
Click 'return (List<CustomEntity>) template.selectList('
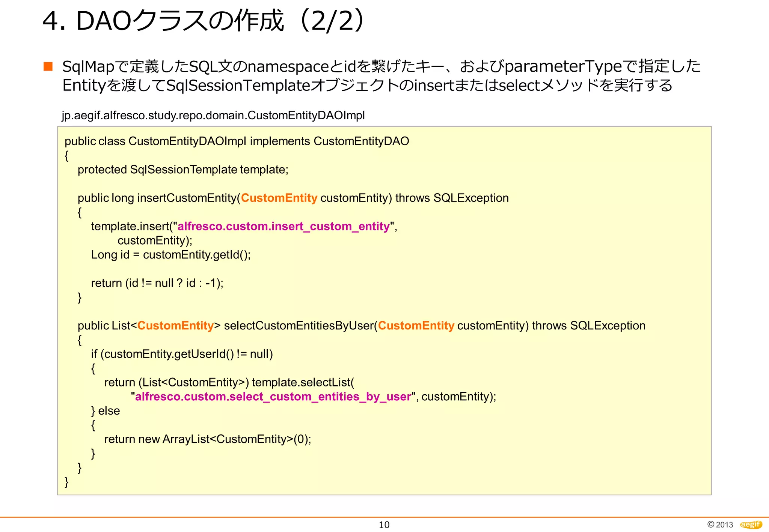click(229, 382)
